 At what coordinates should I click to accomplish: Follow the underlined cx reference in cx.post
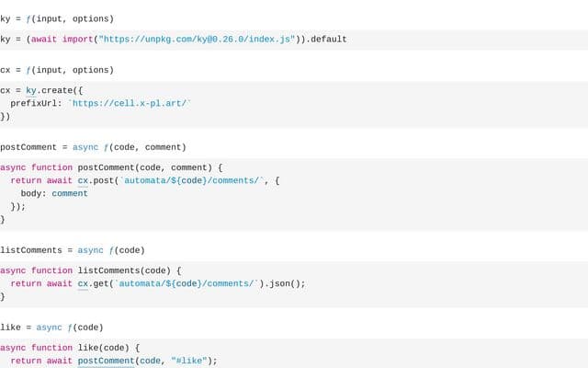[x=83, y=180]
